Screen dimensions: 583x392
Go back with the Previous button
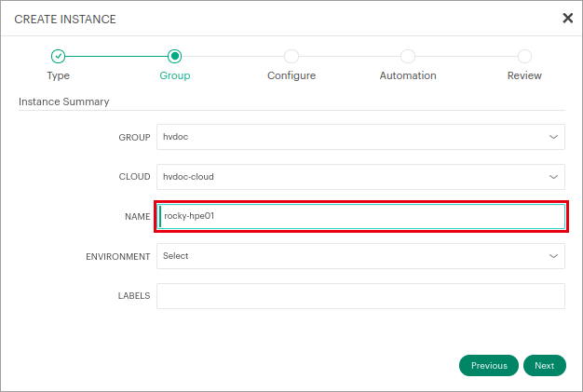[x=489, y=366]
